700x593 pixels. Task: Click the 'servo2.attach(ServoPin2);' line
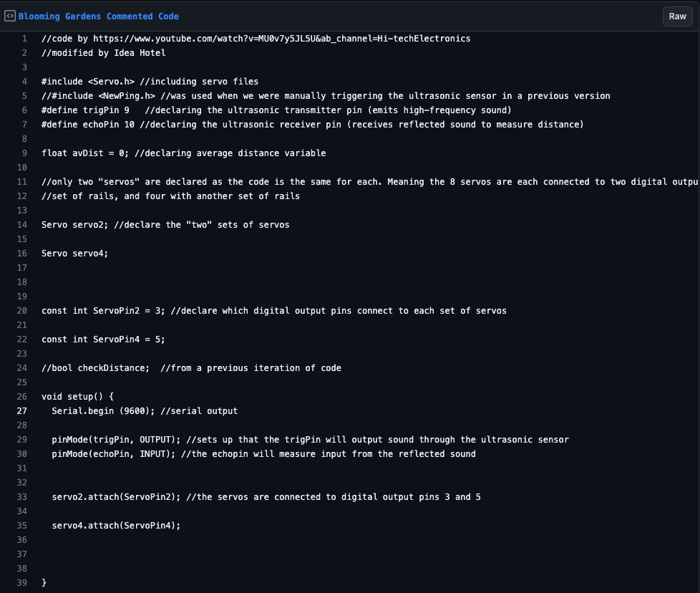pyautogui.click(x=266, y=497)
